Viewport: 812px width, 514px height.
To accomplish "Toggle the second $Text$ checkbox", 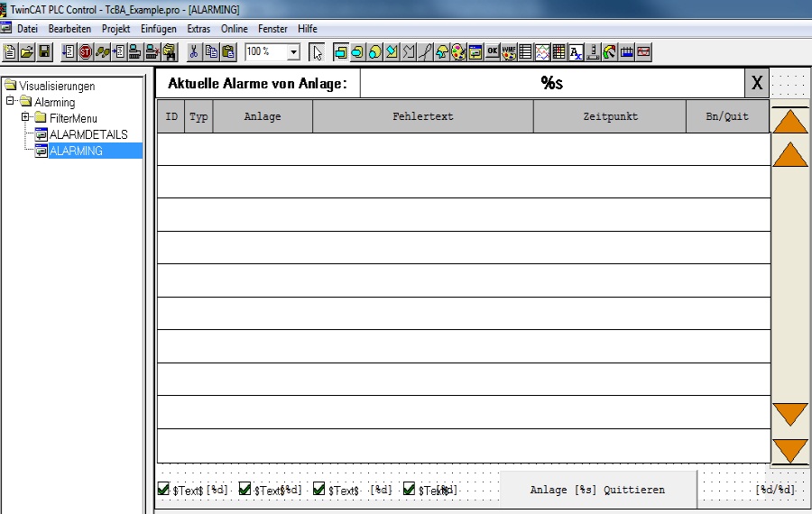I will coord(245,489).
